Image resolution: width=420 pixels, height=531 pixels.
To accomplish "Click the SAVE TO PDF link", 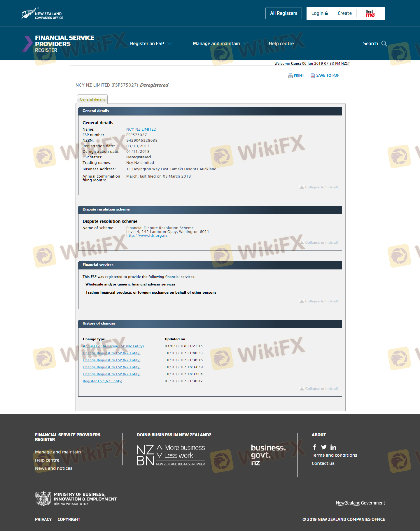I will coord(328,76).
